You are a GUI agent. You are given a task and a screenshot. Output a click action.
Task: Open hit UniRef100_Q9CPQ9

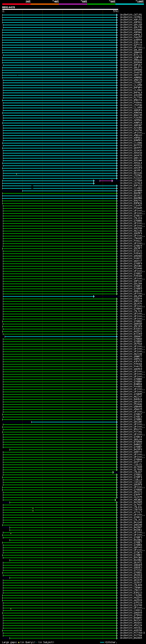pos(131,228)
